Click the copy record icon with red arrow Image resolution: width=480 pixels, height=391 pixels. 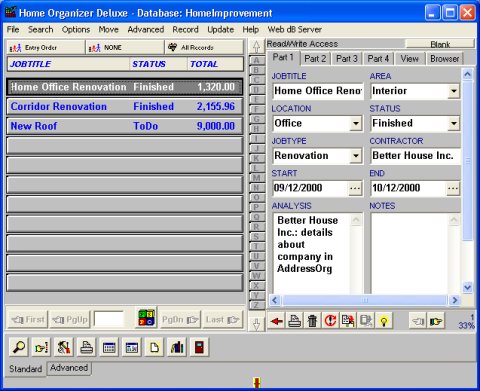point(348,321)
